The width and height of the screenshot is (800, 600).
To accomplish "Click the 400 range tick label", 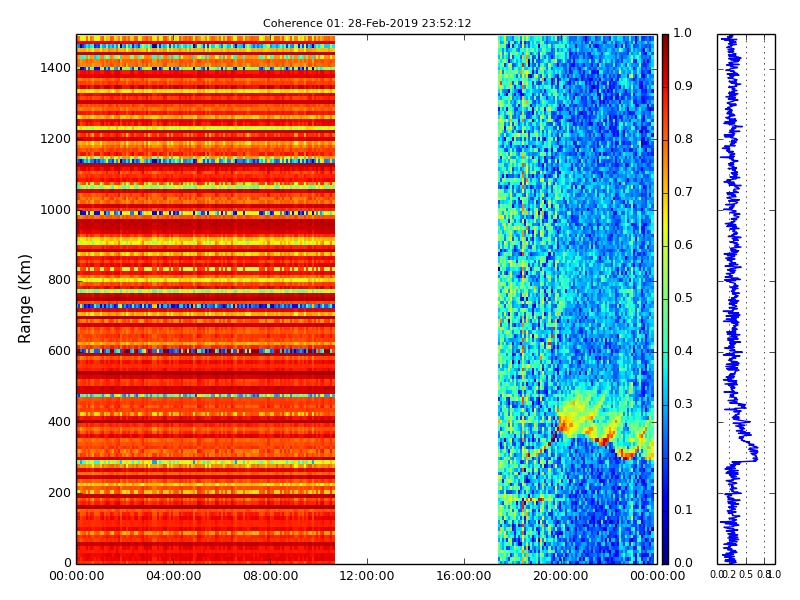I will tap(59, 422).
